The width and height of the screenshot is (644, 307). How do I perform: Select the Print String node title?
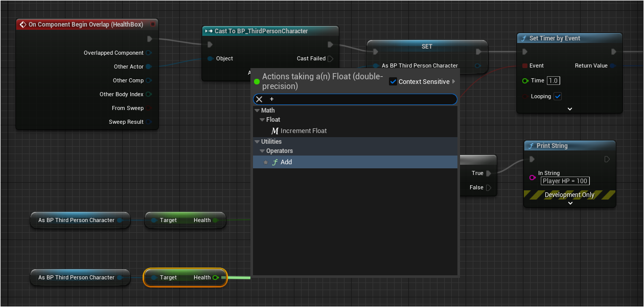pos(552,146)
